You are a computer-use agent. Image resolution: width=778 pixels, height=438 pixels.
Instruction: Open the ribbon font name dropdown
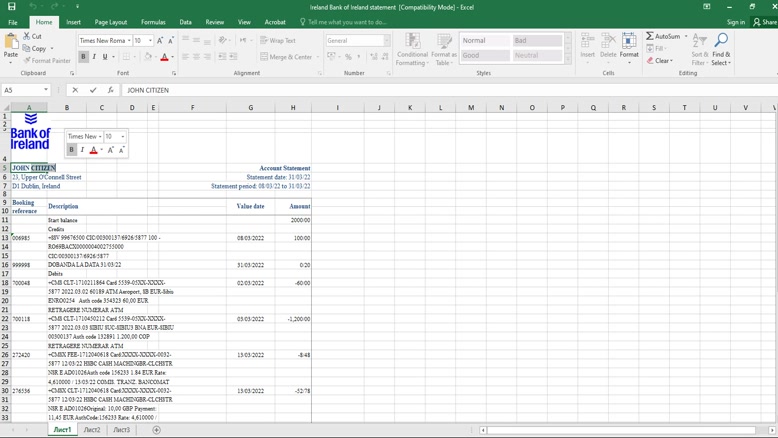pos(129,41)
